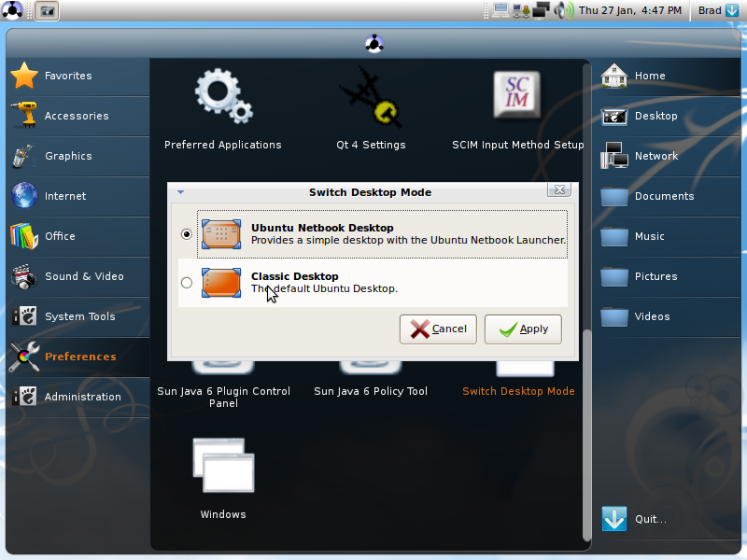The width and height of the screenshot is (747, 560).
Task: Open the System Tools category
Action: 78,316
